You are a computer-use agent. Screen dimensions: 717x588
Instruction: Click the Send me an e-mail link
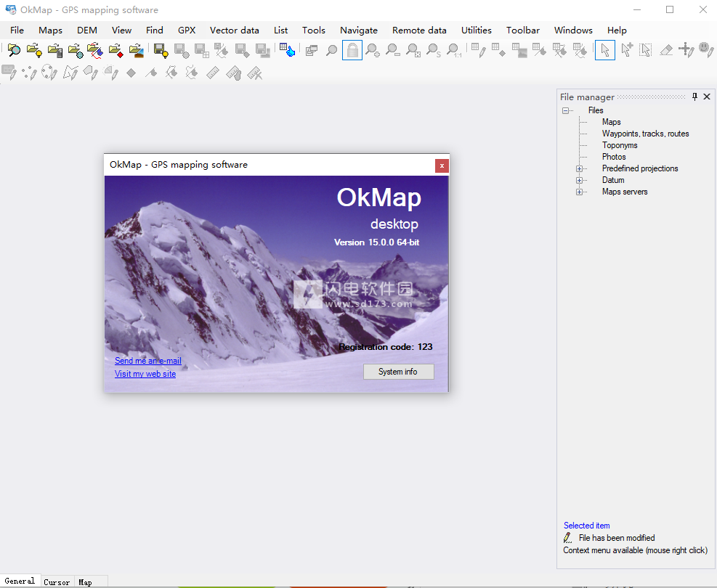[x=147, y=361]
